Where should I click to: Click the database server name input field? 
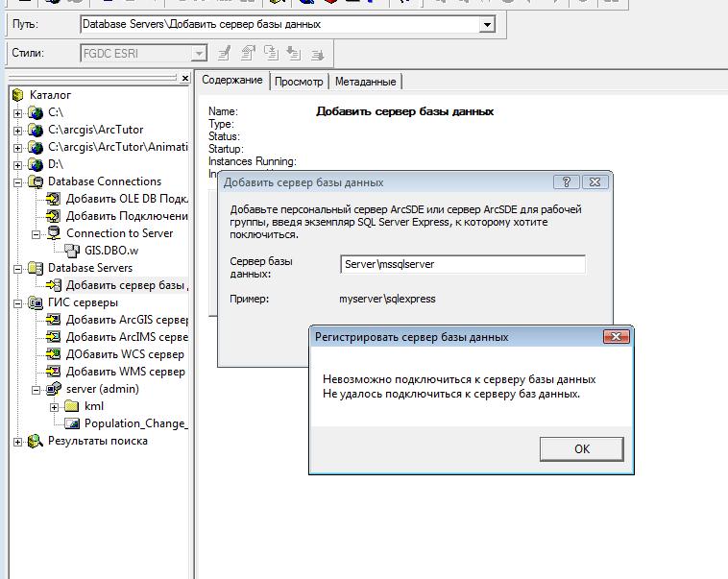462,264
